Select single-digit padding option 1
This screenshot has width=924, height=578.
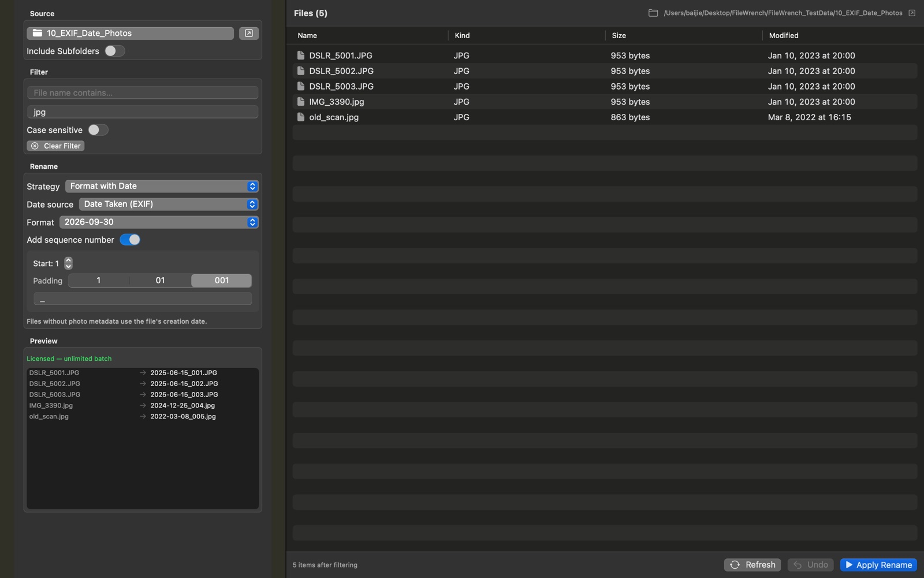coord(99,281)
